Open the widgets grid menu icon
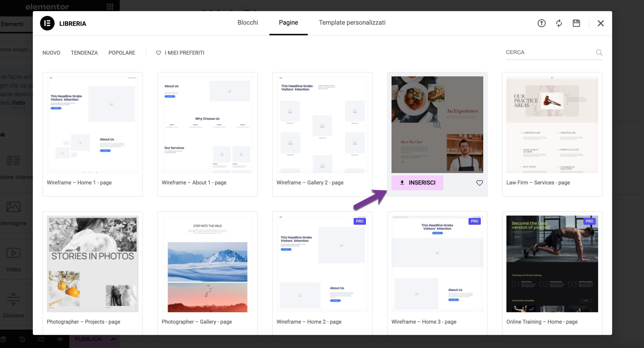This screenshot has height=348, width=644. 110,7
